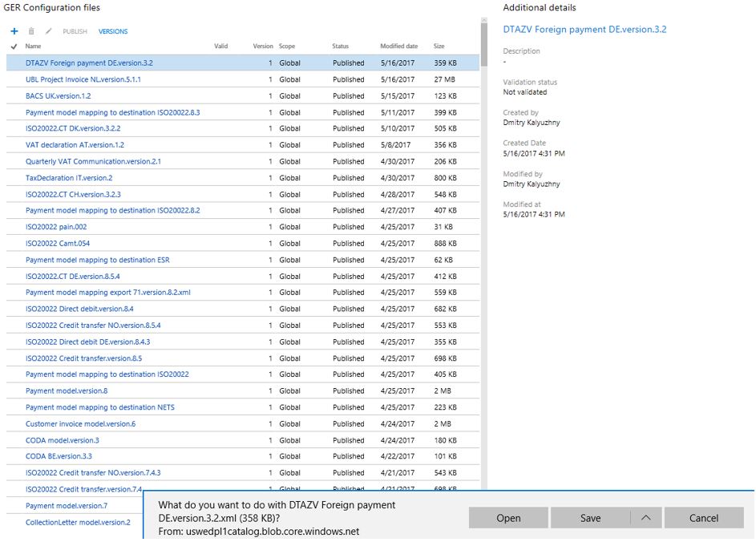Screen dimensions: 756x542
Task: Click the PUBLISH toolbar command
Action: coord(75,32)
